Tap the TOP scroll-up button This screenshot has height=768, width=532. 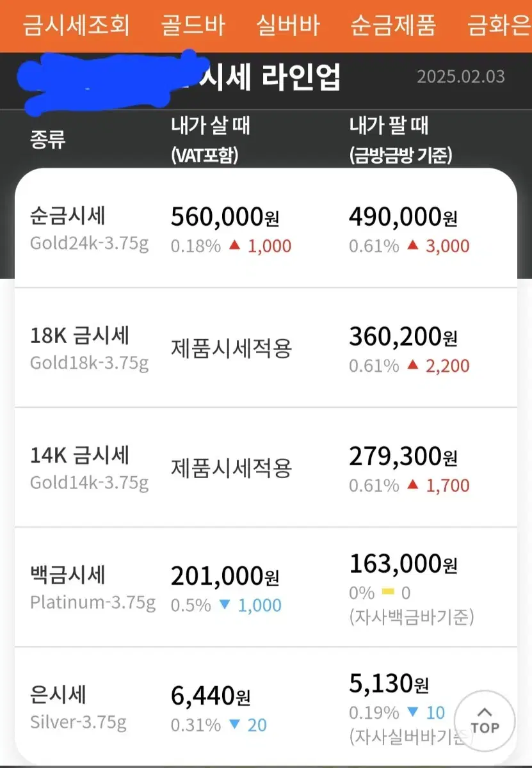tap(485, 720)
